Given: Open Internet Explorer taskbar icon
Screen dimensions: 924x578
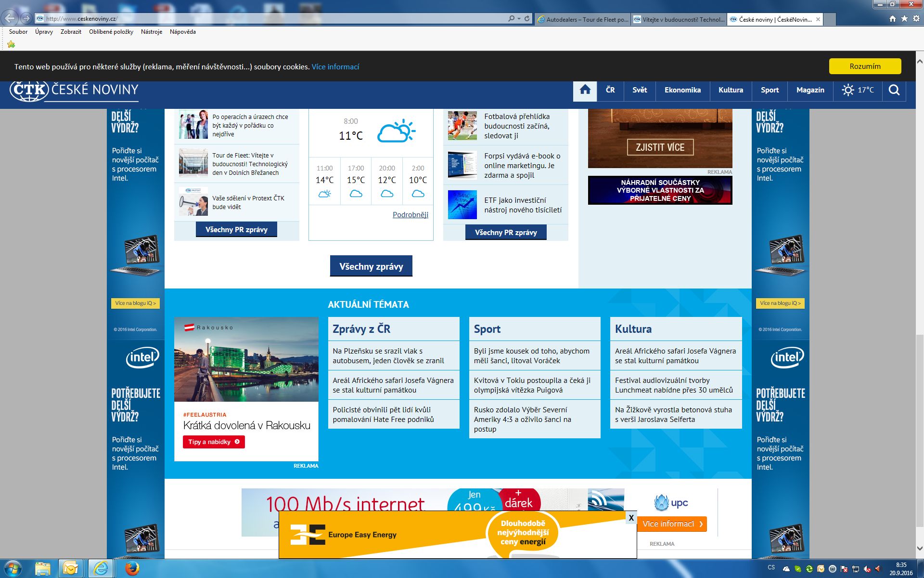Looking at the screenshot, I should tap(101, 569).
